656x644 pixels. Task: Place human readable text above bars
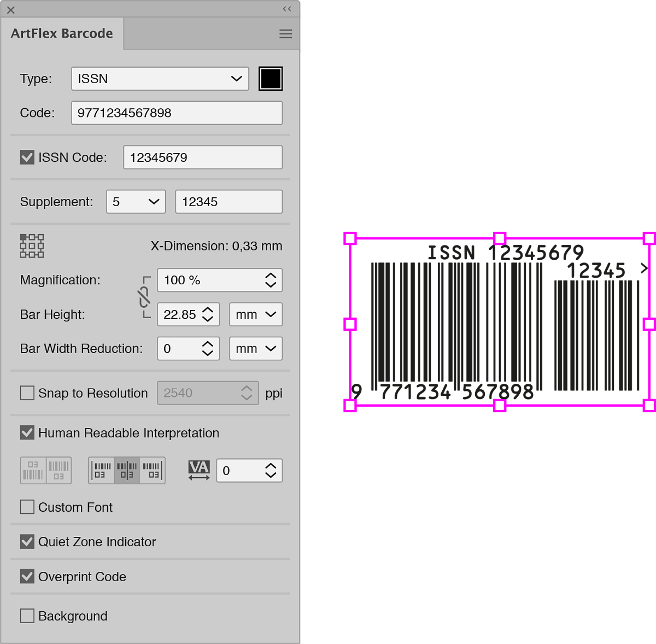coord(33,470)
